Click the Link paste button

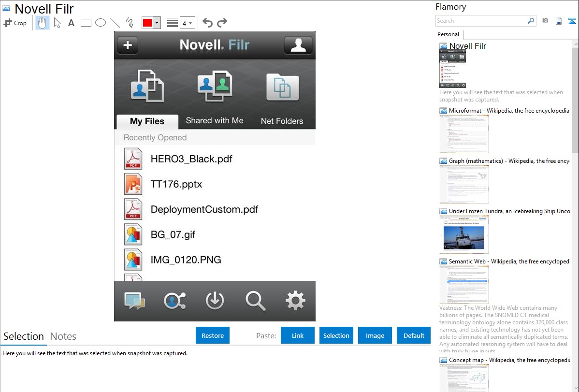[x=298, y=335]
